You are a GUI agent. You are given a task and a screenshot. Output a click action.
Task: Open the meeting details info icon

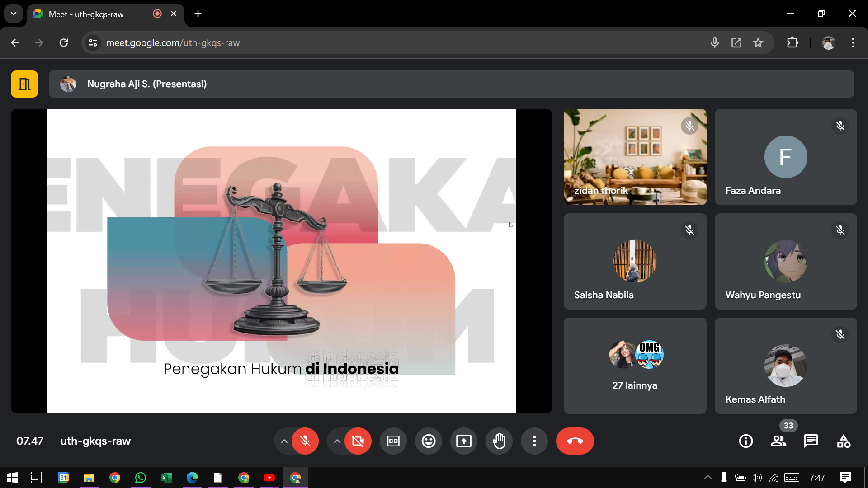[x=745, y=441]
